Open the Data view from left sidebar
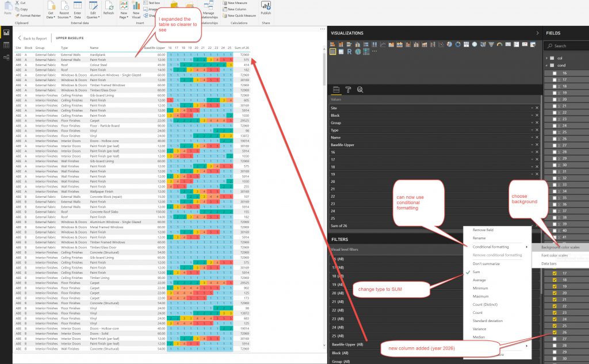Screen dimensions: 589x364 tap(6, 45)
